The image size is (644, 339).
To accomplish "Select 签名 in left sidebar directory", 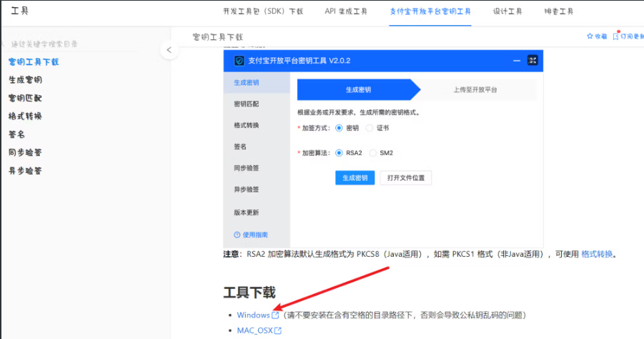I will [16, 134].
